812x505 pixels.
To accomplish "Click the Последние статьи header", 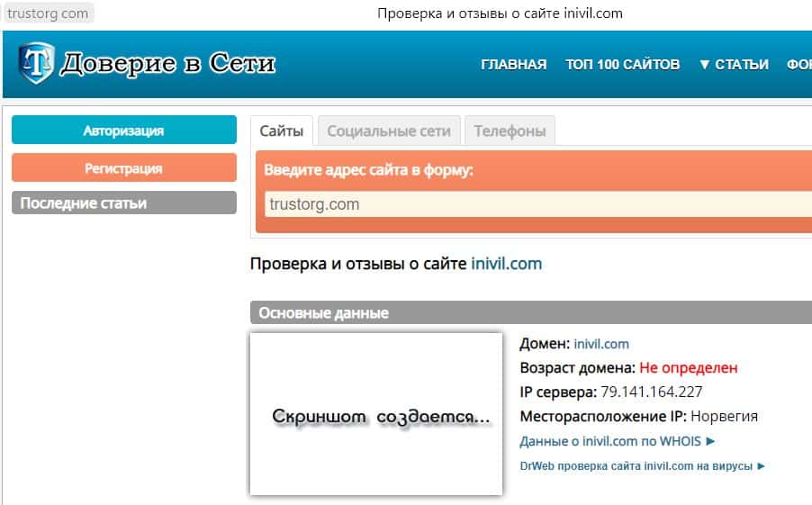I will click(x=123, y=203).
